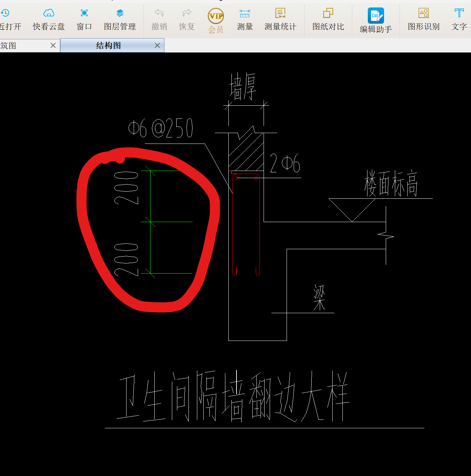This screenshot has width=471, height=476.
Task: Select the 测量 measure tool
Action: click(245, 20)
